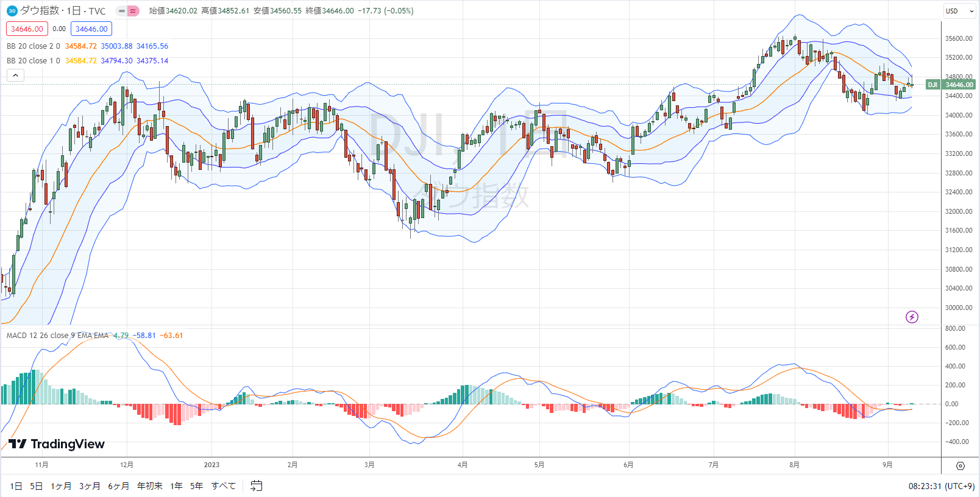980x497 pixels.
Task: Click the 35600.00 price scale label
Action: point(959,38)
